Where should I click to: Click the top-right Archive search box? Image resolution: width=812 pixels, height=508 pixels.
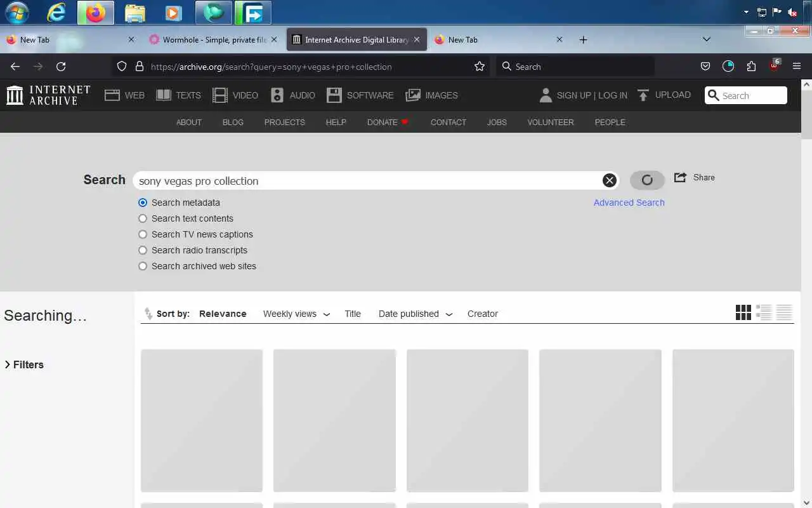click(x=746, y=95)
